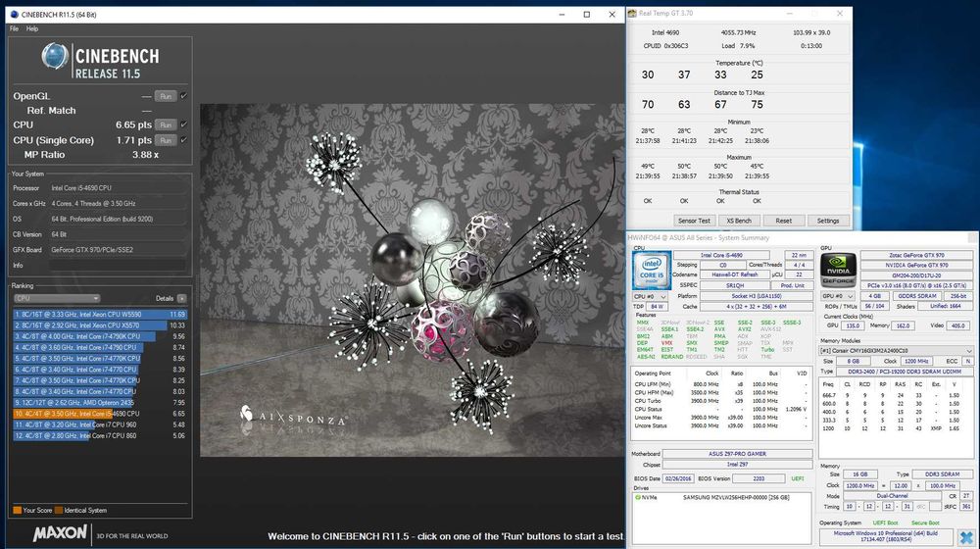The width and height of the screenshot is (980, 549).
Task: Select ranking entry Core i7 CPU 860
Action: [100, 435]
